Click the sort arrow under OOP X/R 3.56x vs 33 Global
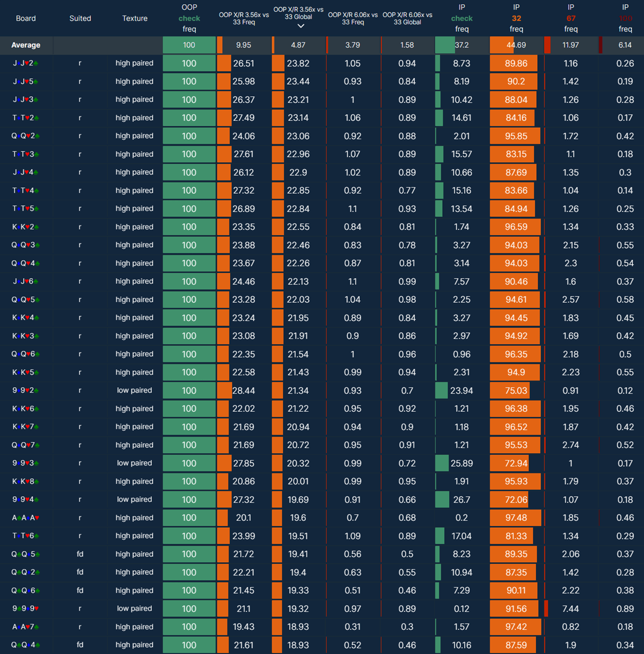 click(301, 26)
